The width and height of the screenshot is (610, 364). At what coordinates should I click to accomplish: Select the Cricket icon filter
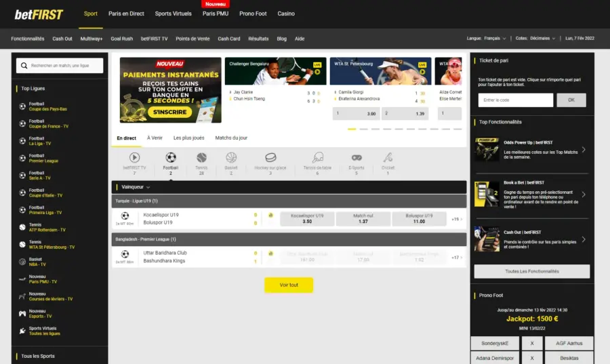(x=388, y=157)
